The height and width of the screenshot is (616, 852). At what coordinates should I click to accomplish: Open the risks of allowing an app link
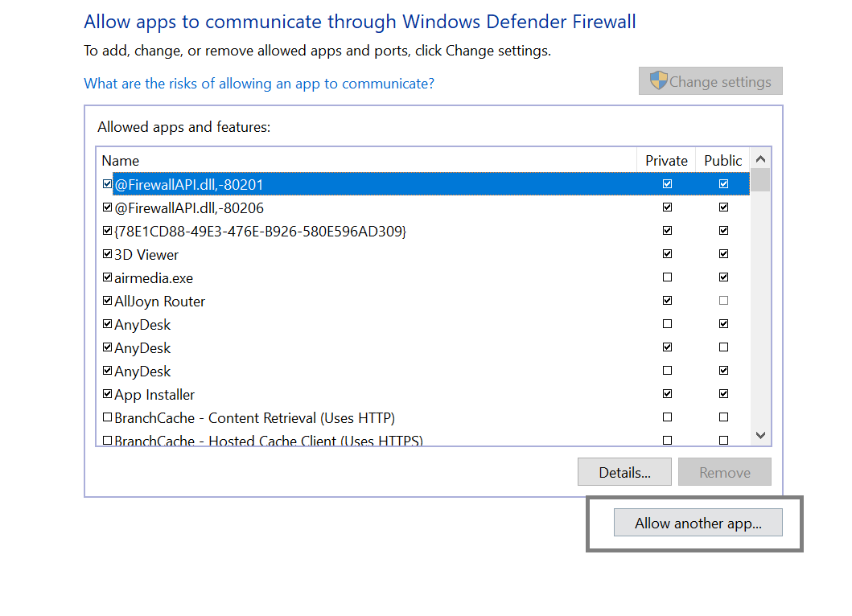point(259,84)
